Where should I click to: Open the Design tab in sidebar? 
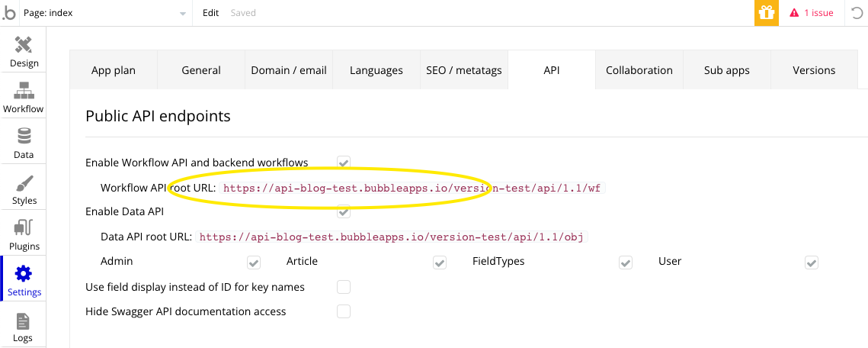coord(24,51)
